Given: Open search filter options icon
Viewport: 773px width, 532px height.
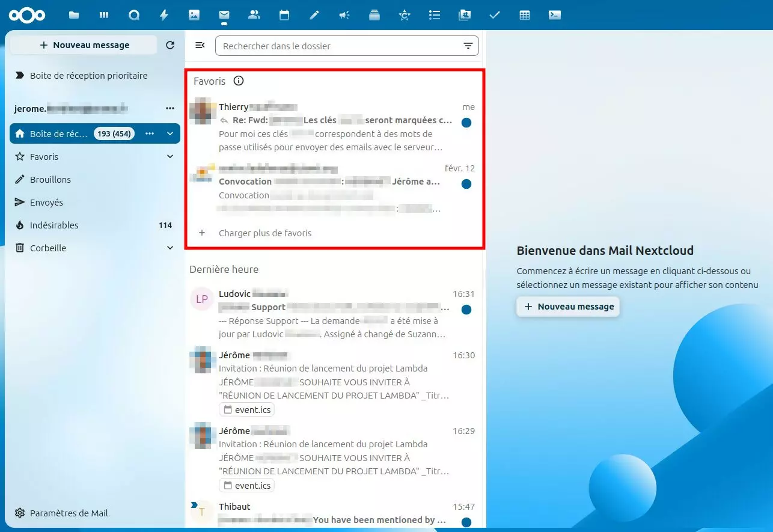Looking at the screenshot, I should (468, 46).
